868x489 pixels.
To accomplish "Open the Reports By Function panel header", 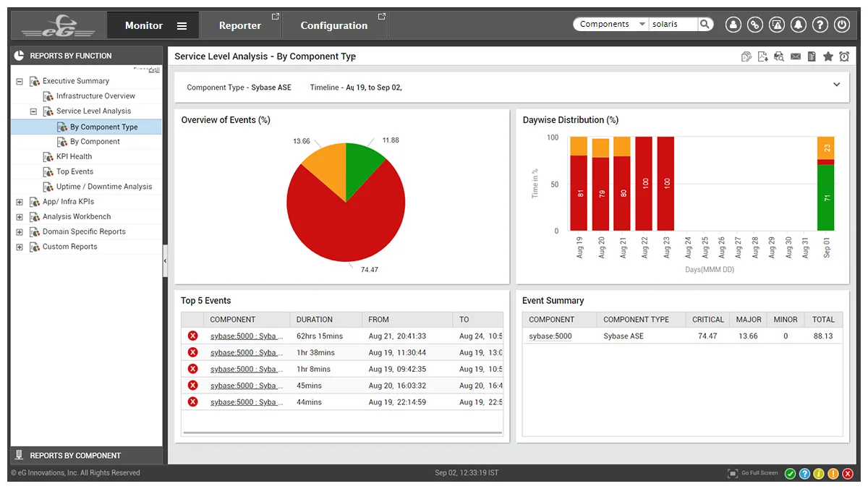I will pyautogui.click(x=86, y=56).
